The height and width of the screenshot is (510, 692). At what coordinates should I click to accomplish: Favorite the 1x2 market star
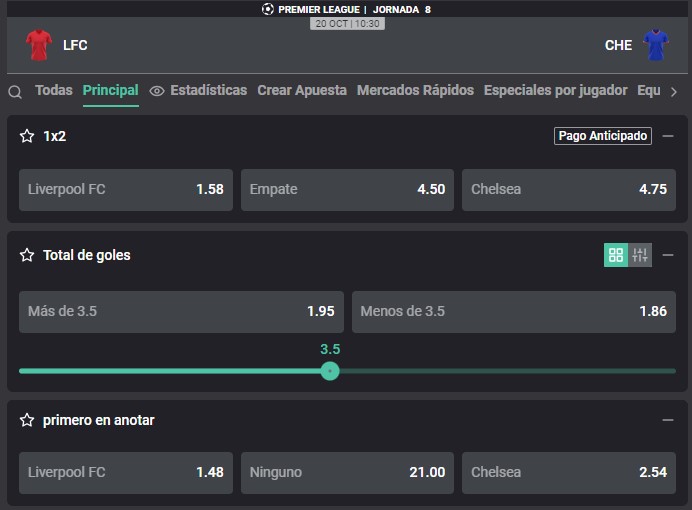click(x=27, y=136)
